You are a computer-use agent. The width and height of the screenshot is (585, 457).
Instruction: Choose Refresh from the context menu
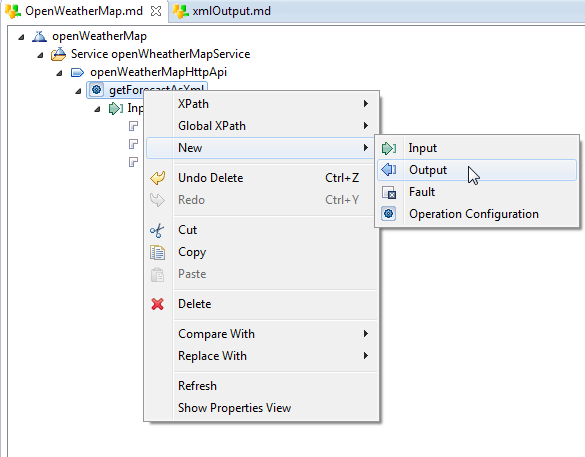click(261, 385)
